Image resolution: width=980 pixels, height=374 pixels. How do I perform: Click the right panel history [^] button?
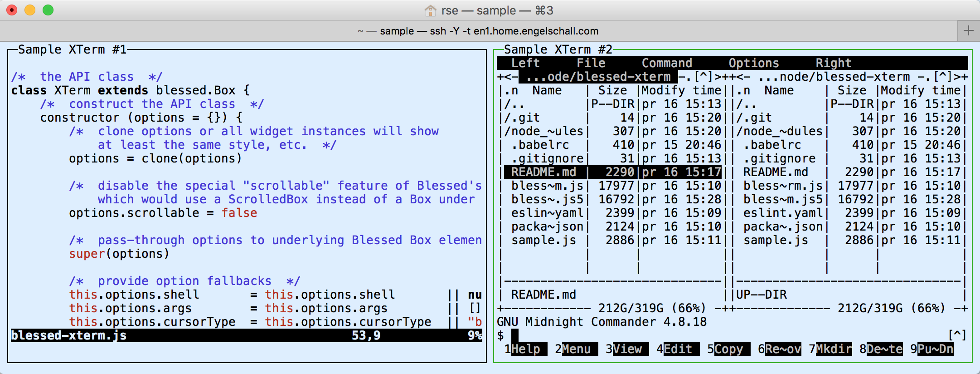[943, 77]
